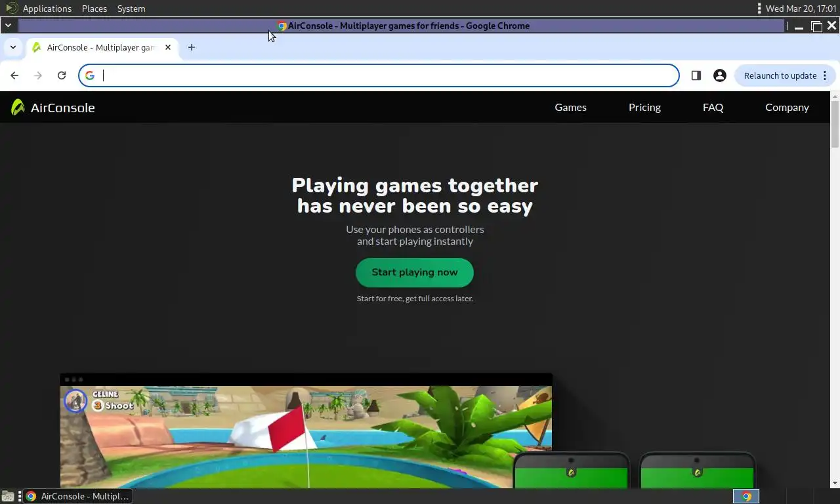Click the AirConsole logo in page header
This screenshot has height=504, width=840.
(x=52, y=108)
